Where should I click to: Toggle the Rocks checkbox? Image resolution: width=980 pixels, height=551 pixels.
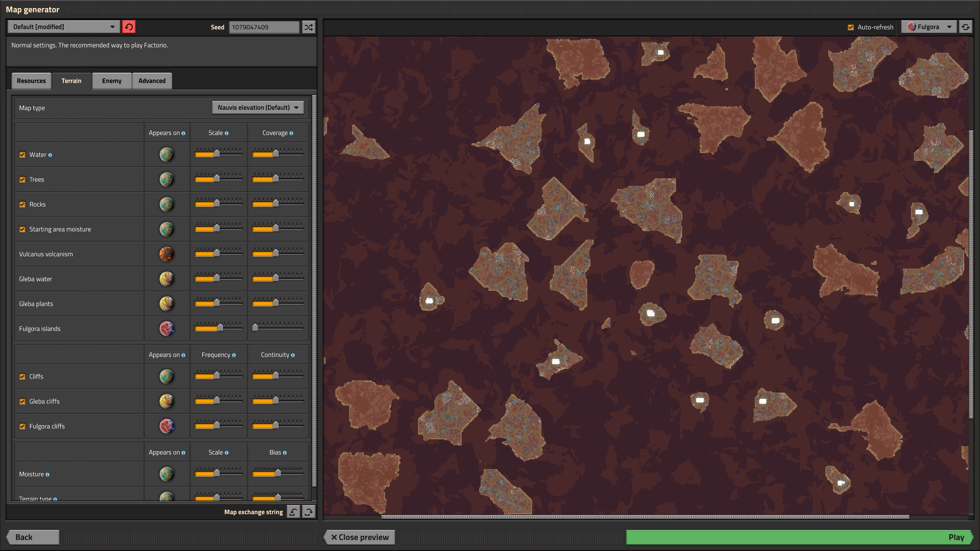pyautogui.click(x=23, y=204)
